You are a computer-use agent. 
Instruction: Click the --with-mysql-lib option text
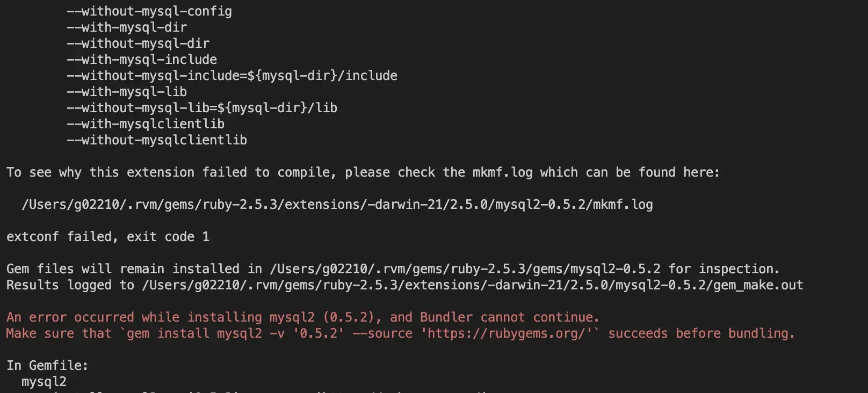(127, 92)
